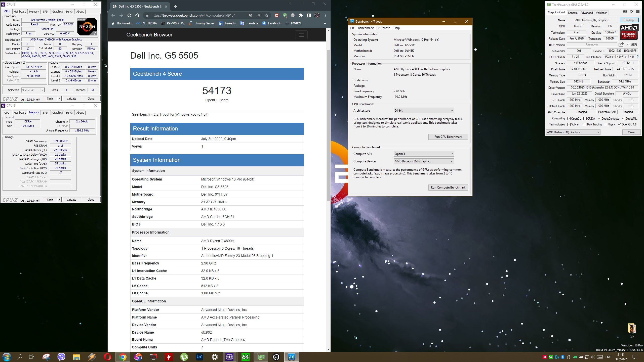Toggle the DirectCompute checkbox in GPU-Z
Viewport: 644px width, 362px height.
(599, 119)
